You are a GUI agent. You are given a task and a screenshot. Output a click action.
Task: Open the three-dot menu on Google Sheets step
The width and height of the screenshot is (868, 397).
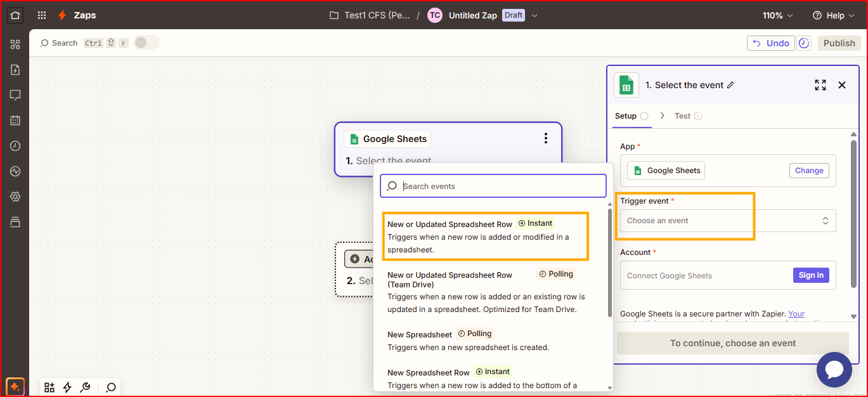click(x=545, y=138)
